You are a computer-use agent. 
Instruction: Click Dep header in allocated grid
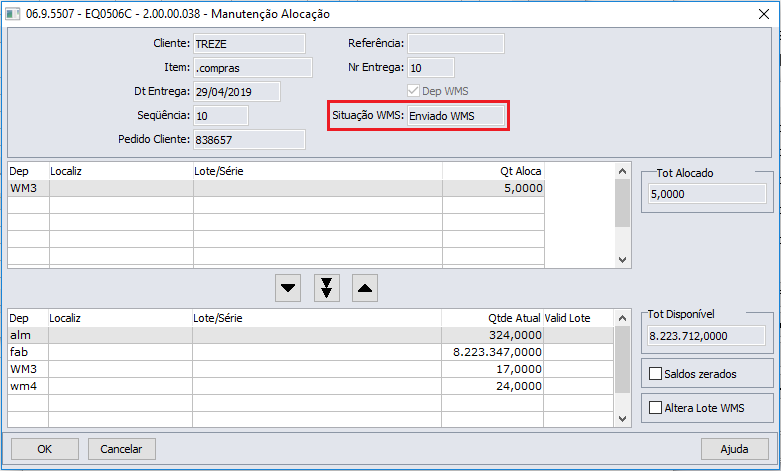click(x=28, y=171)
